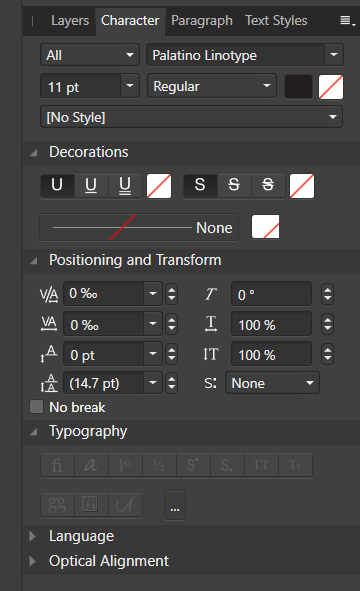Collapse the Positioning and Transform section

[34, 260]
